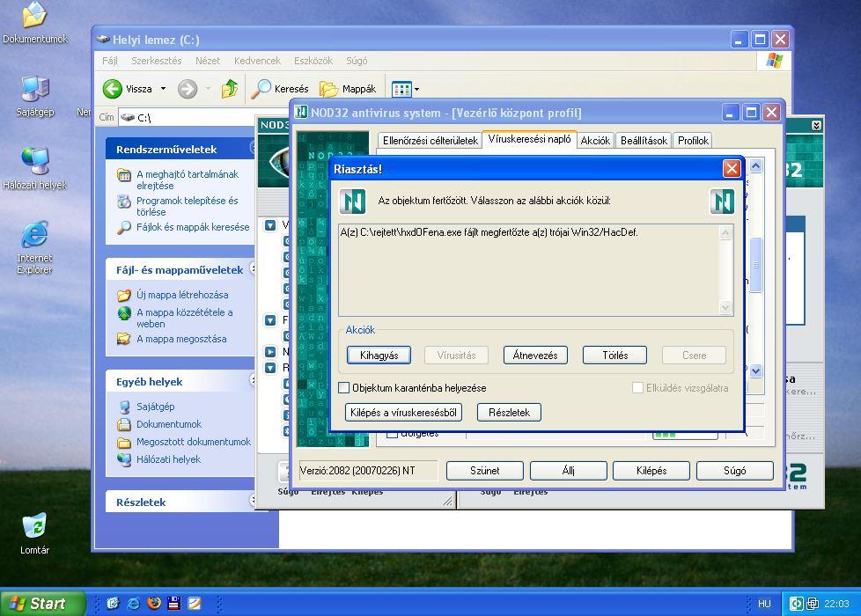Click scroll up arrow in NOD32 log
Screen dimensions: 861x616
755,165
